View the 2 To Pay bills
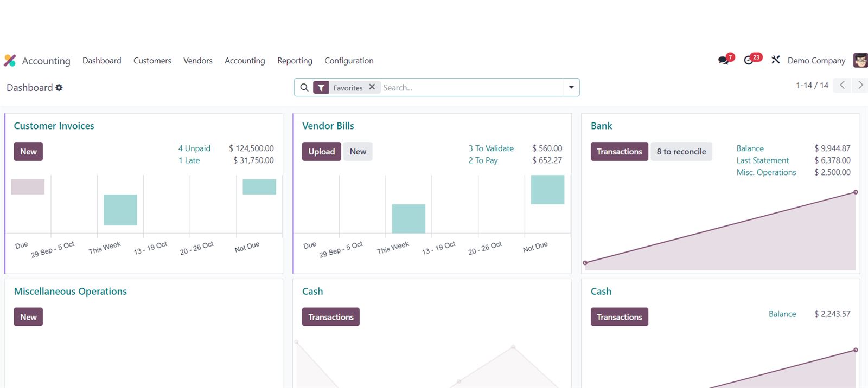Image resolution: width=868 pixels, height=388 pixels. coord(483,160)
